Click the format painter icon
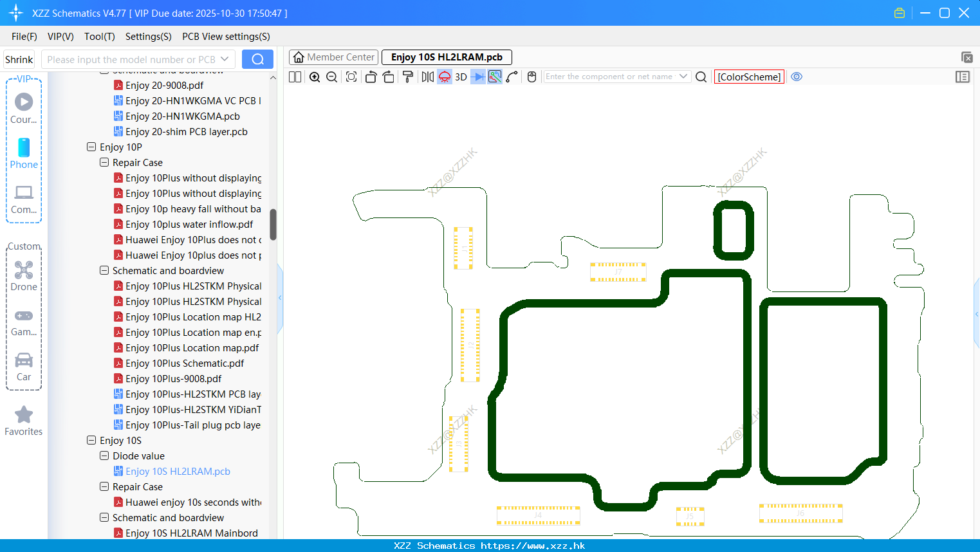Image resolution: width=980 pixels, height=552 pixels. tap(407, 77)
